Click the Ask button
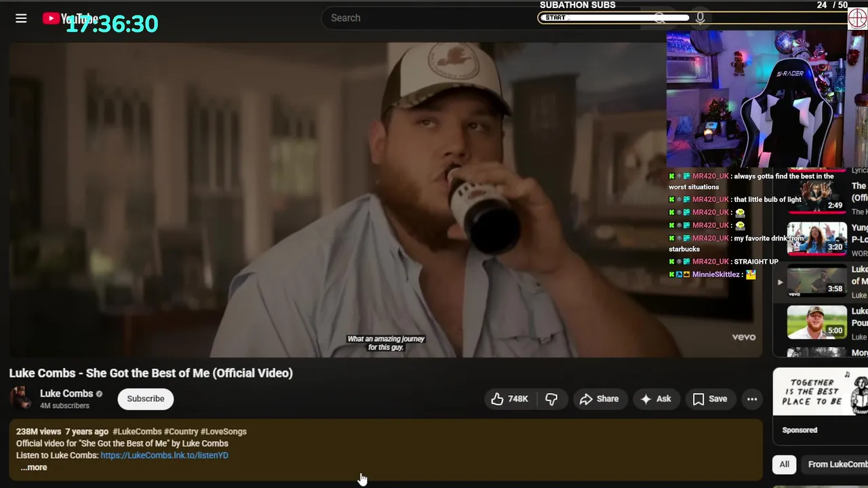868x488 pixels. coord(656,399)
